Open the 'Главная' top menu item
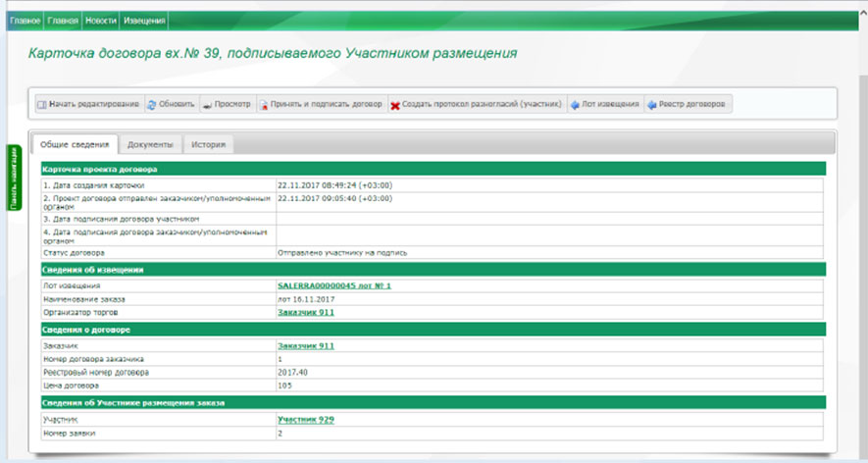868x463 pixels. point(62,21)
